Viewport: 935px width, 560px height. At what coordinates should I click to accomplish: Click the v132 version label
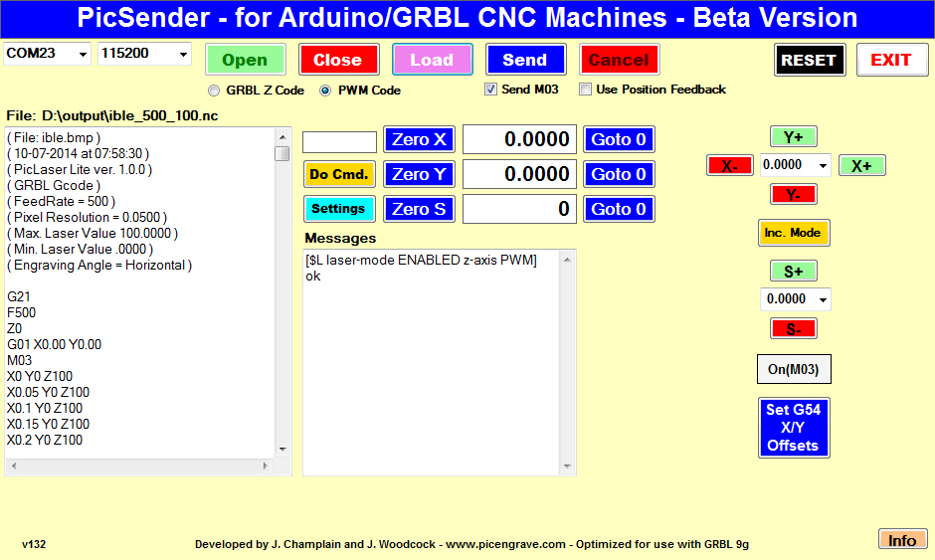pos(34,544)
